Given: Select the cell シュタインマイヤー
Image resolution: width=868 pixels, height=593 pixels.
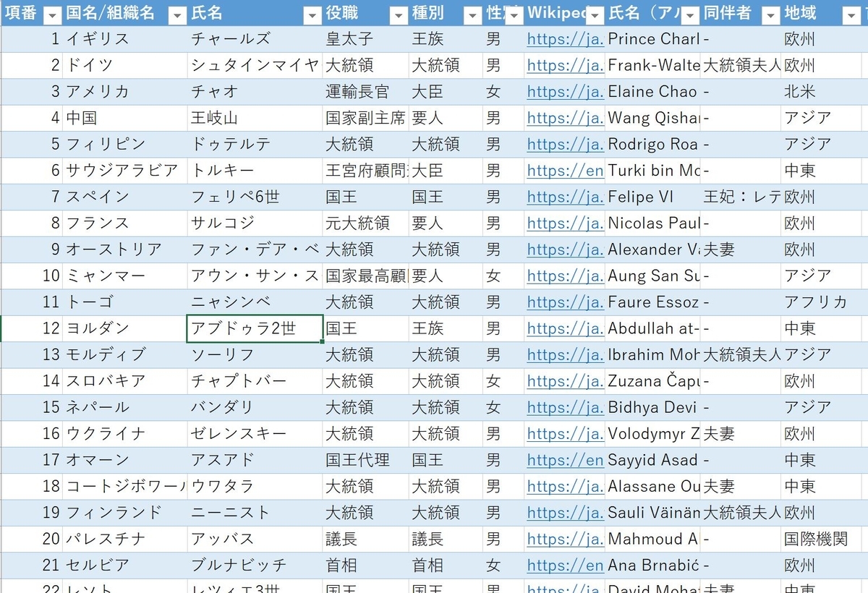Looking at the screenshot, I should point(255,66).
